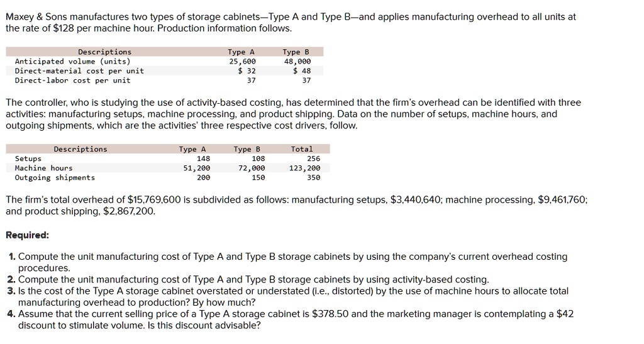Select the Direct-material cost per unit row label
This screenshot has height=344, width=644.
click(x=79, y=71)
